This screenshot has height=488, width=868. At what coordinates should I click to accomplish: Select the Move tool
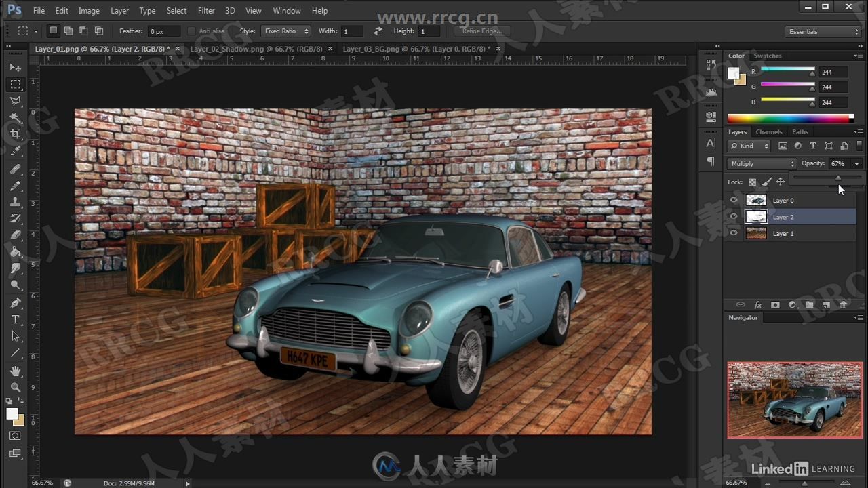click(x=15, y=68)
